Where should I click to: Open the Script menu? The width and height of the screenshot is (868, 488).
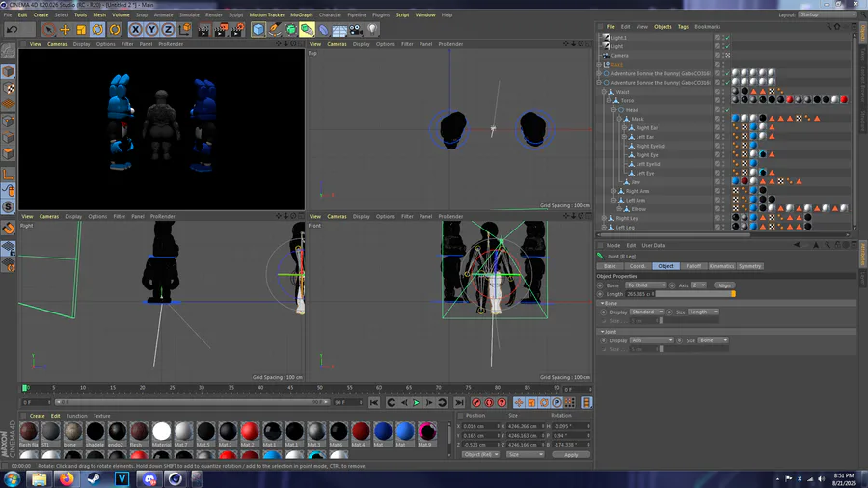[x=402, y=14]
